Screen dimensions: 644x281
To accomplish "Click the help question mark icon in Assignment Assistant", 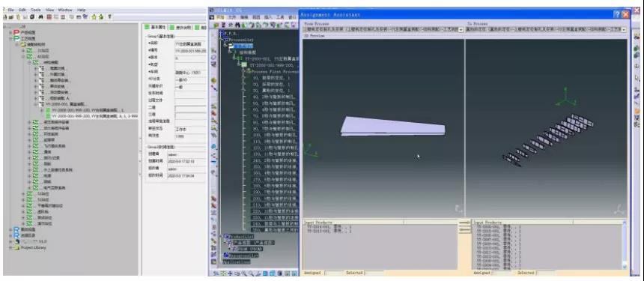I will (617, 14).
